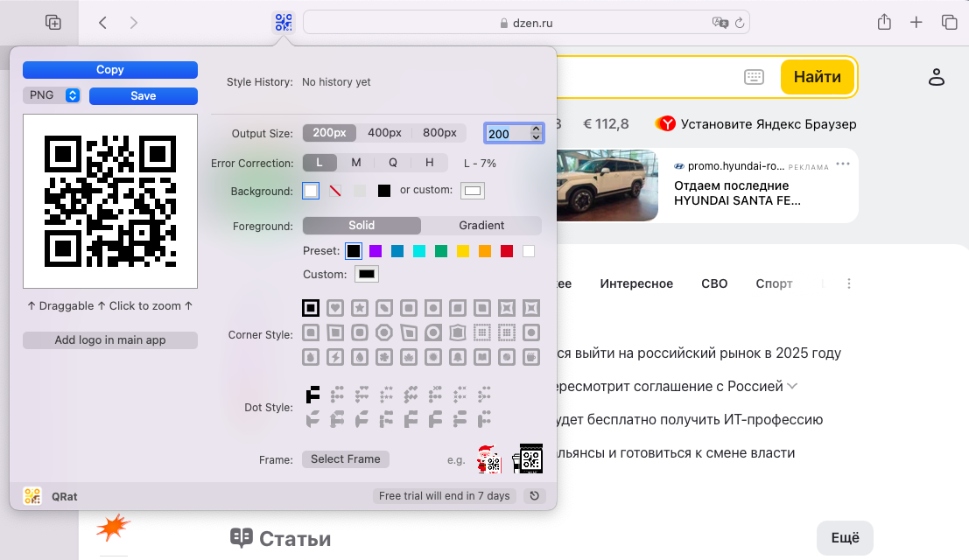Choose the default square dot style

click(312, 394)
